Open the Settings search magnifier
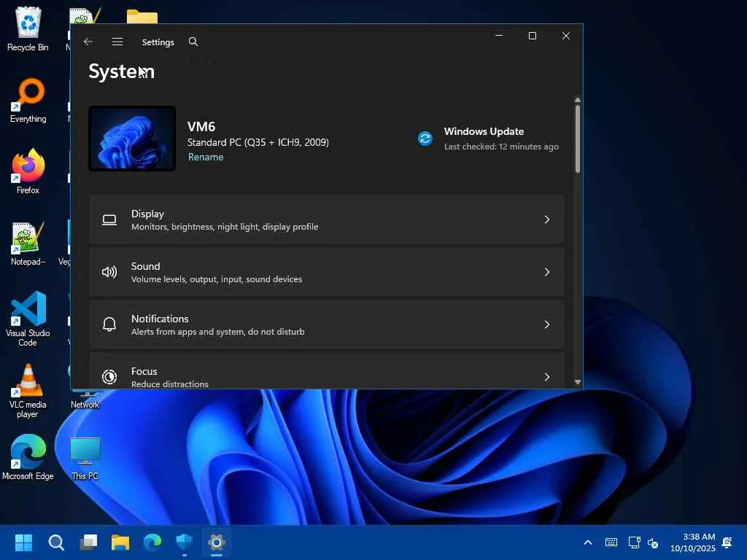The height and width of the screenshot is (560, 747). click(193, 42)
